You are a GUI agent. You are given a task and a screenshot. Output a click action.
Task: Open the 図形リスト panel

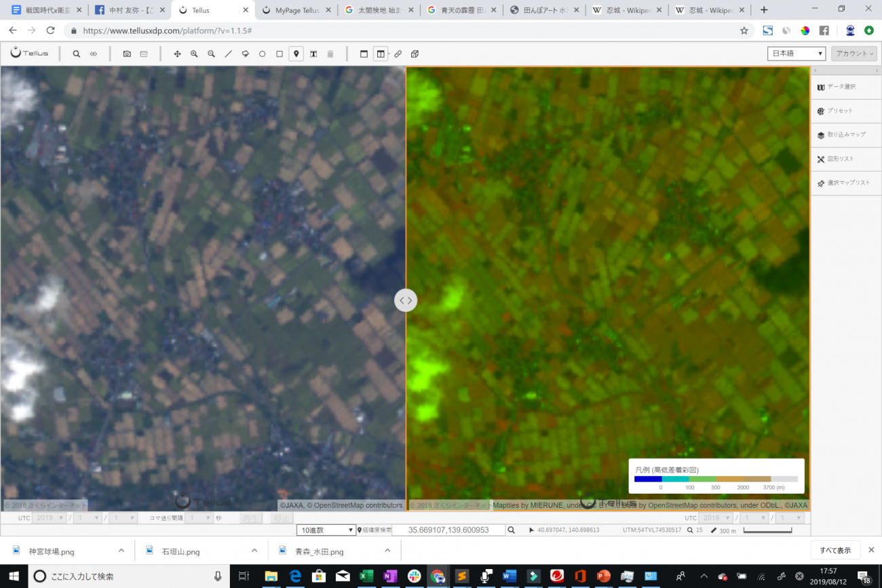[846, 159]
